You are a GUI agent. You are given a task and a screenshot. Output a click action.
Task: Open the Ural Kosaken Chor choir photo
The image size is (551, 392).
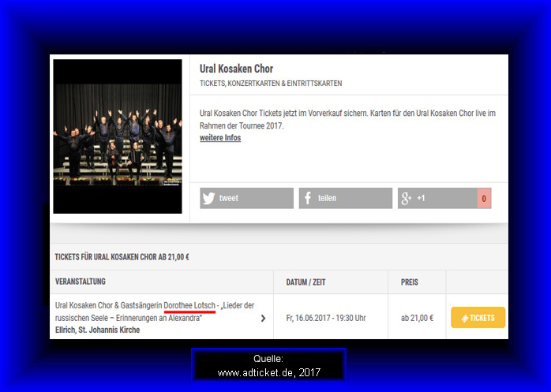(x=118, y=136)
